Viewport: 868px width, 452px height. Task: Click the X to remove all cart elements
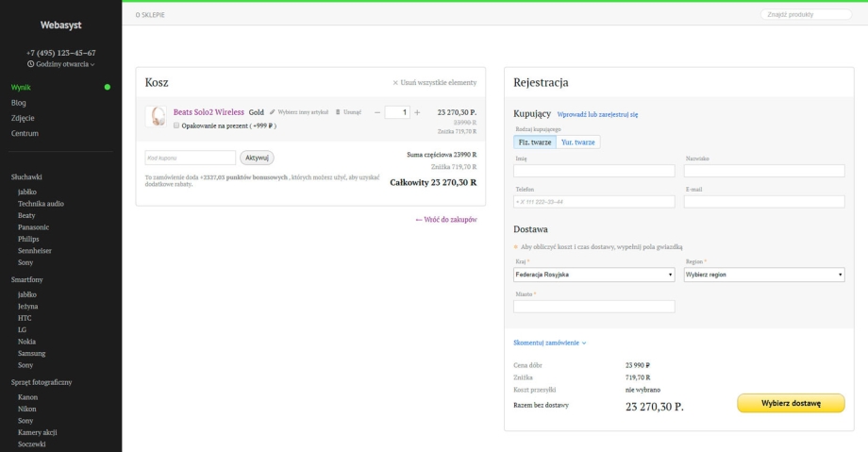click(395, 83)
